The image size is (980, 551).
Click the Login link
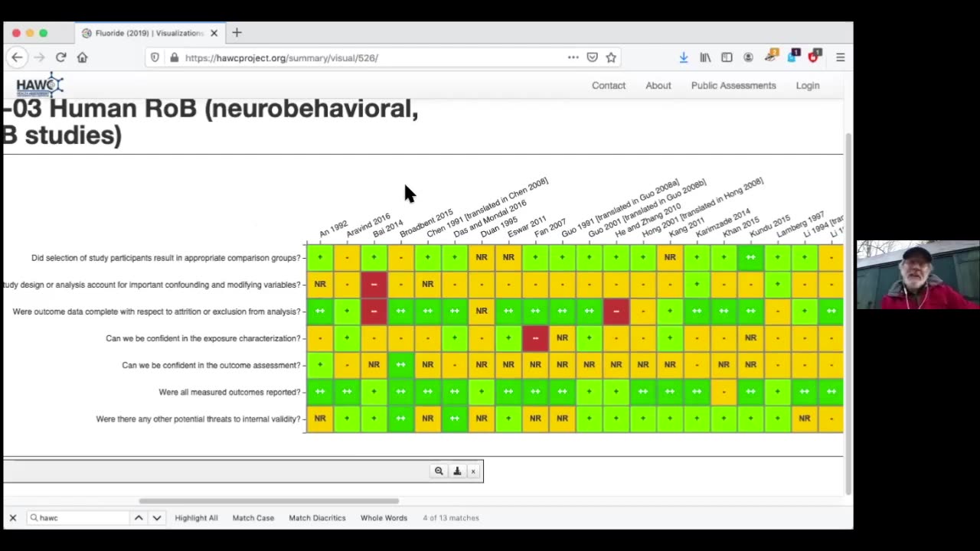(x=807, y=86)
